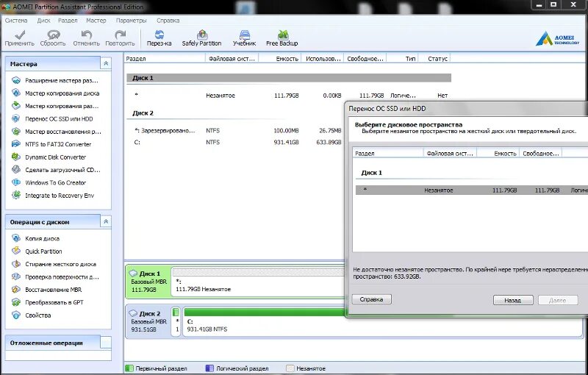Screen dimensions: 588x375
Task: Click the disabled Далее button
Action: tap(558, 300)
